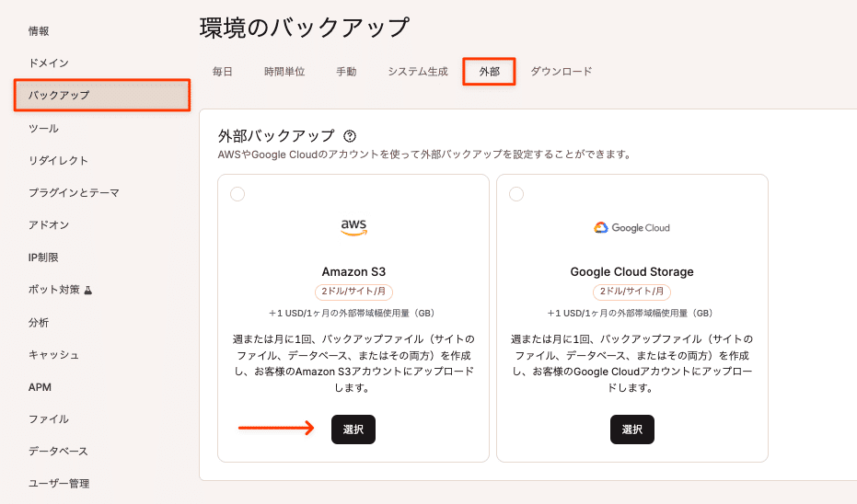Viewport: 857px width, 504px height.
Task: Go to データベース in the sidebar
Action: pos(58,452)
